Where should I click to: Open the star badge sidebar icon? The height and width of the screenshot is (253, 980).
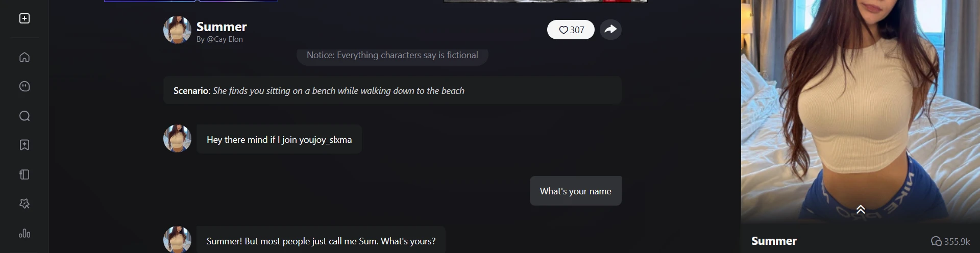tap(24, 204)
